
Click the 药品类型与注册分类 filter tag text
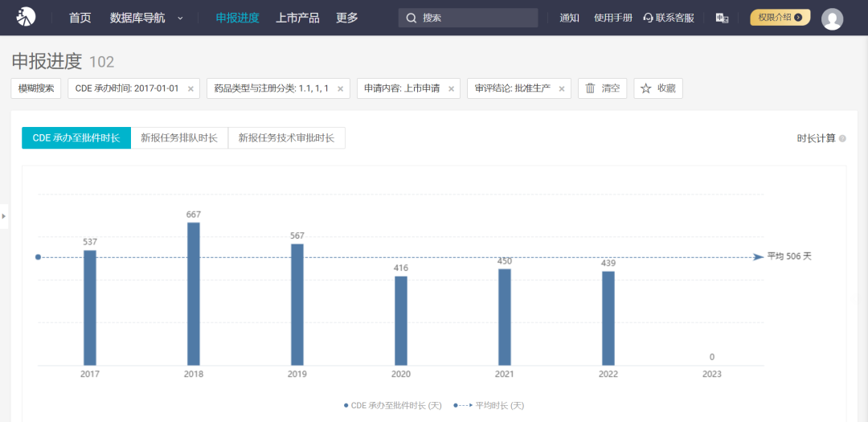(272, 88)
